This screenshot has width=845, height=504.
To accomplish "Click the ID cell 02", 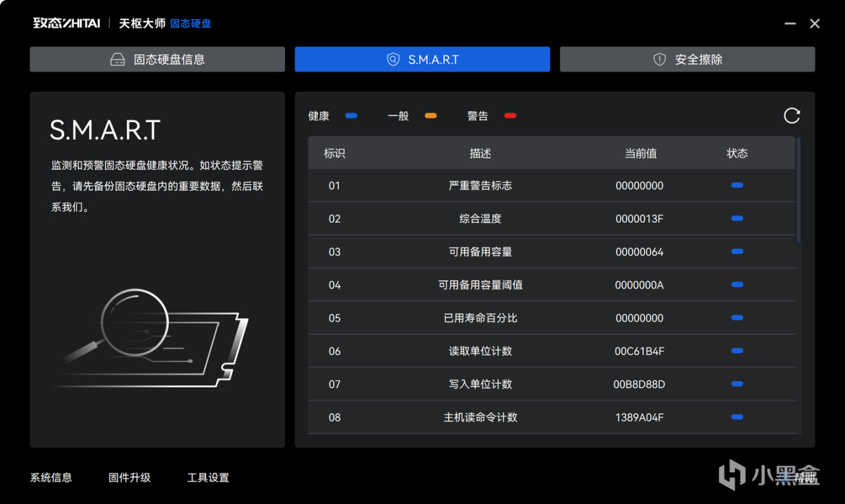I will pyautogui.click(x=335, y=218).
